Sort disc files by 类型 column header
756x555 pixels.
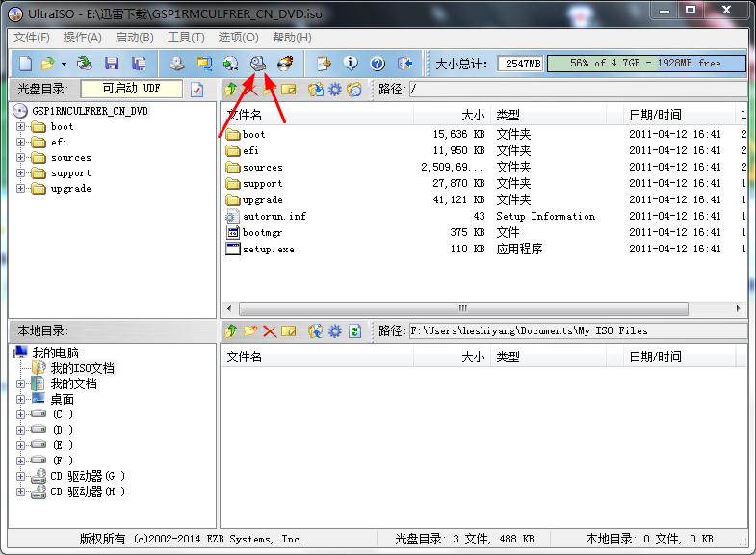tap(549, 116)
